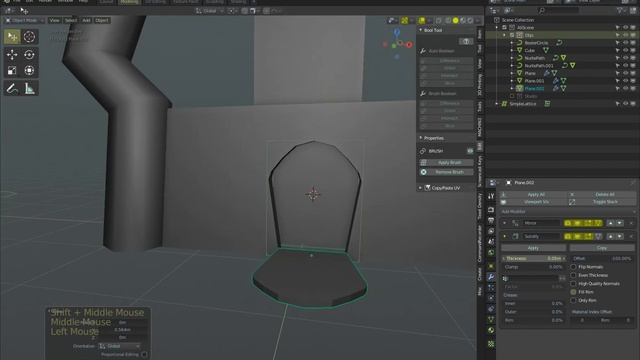640x360 pixels.
Task: Open the Select menu in viewport header
Action: tap(71, 20)
